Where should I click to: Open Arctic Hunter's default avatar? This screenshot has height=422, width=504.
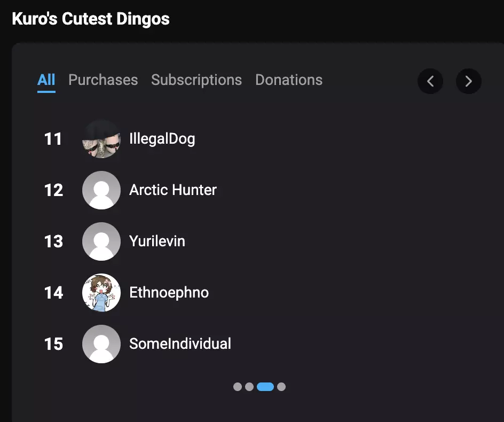coord(101,190)
